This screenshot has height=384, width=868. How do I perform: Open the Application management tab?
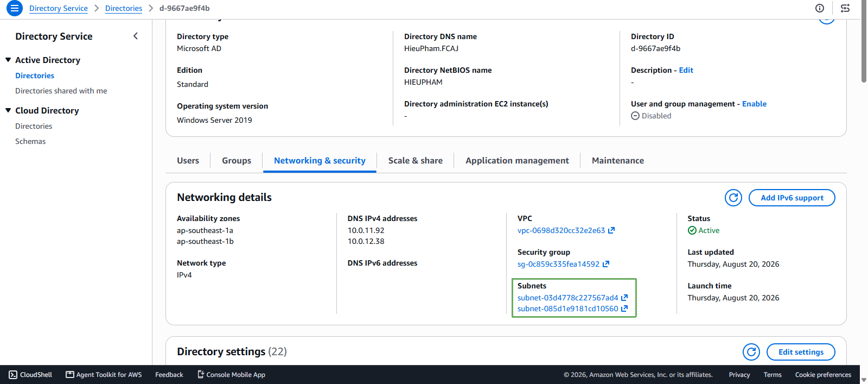point(517,161)
